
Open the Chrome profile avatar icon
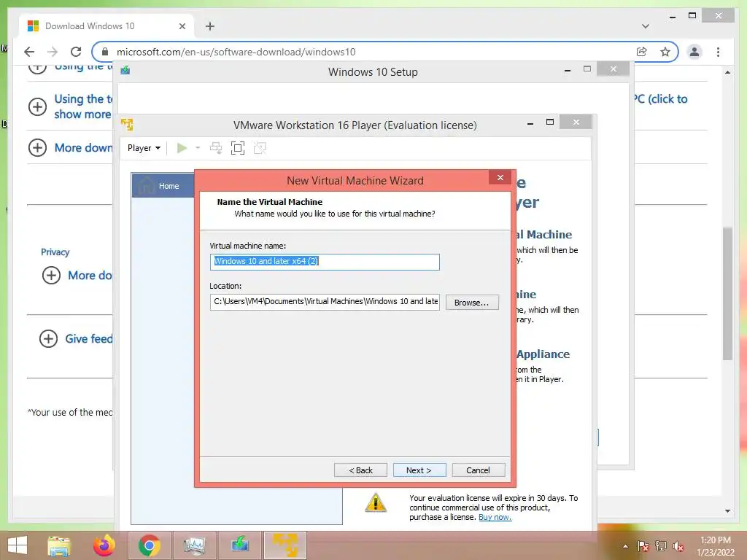694,52
